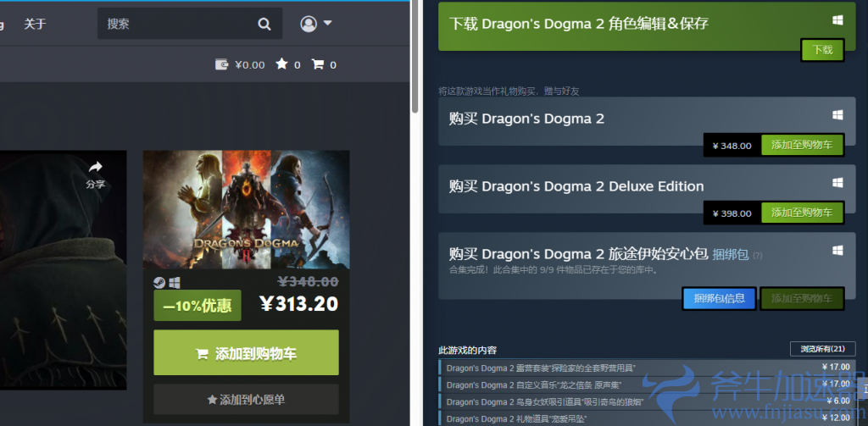This screenshot has height=426, width=868.
Task: Expand the account dropdown arrow
Action: point(327,23)
